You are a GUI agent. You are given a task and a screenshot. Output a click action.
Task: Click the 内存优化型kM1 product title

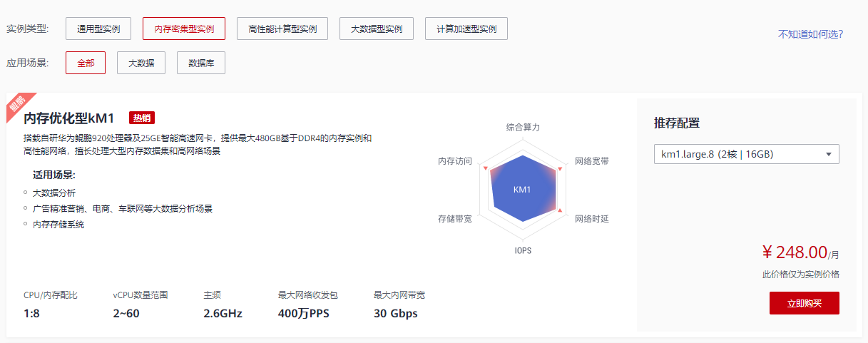[69, 118]
